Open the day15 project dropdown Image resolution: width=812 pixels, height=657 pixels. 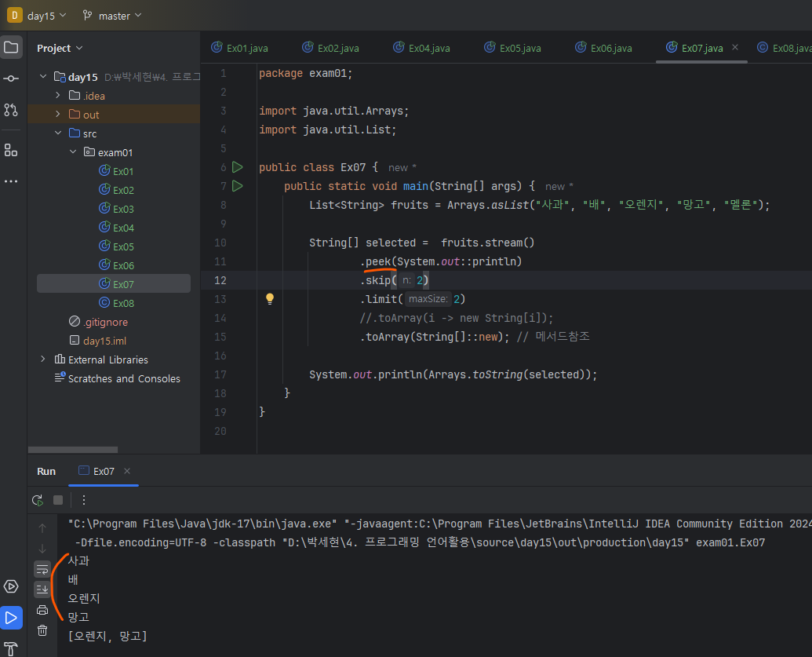pos(47,16)
